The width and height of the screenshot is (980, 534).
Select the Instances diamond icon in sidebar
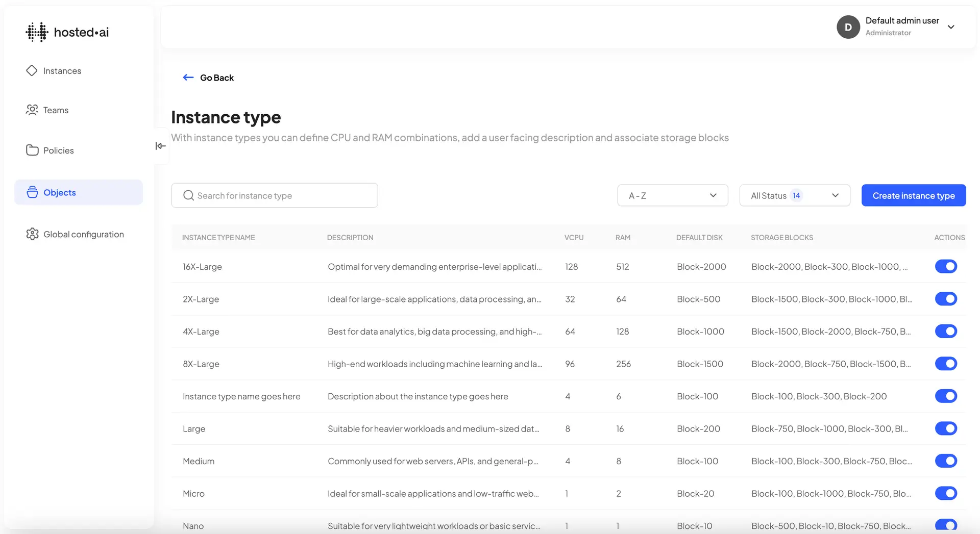[32, 70]
